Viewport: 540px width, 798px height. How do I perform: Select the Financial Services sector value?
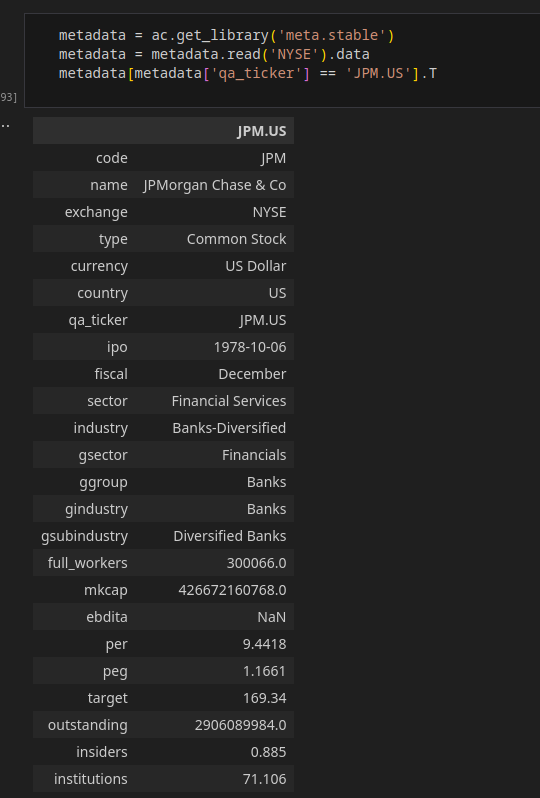pos(229,401)
